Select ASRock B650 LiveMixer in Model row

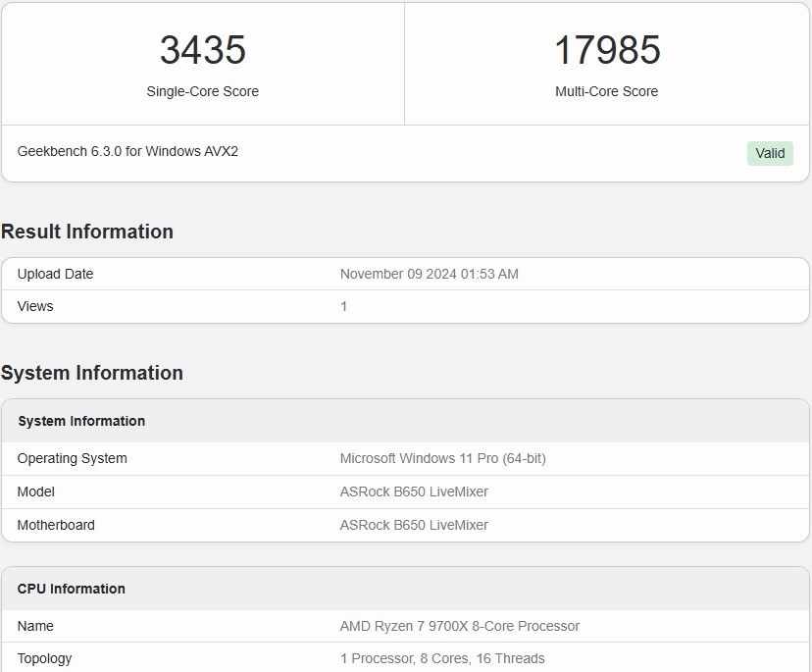[414, 491]
